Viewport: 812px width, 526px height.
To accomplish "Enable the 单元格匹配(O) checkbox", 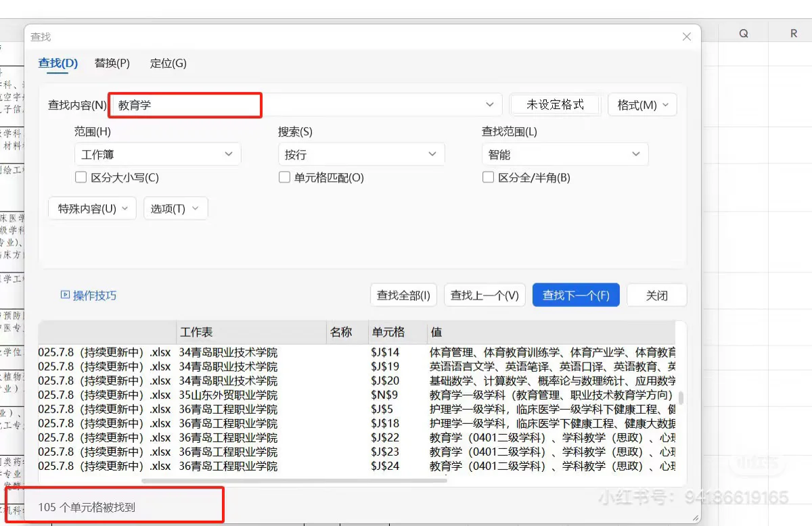I will click(284, 178).
